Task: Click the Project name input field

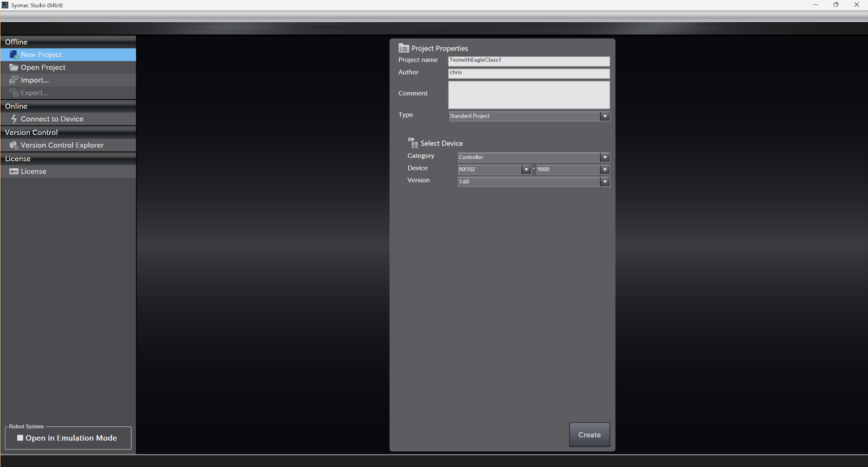Action: (x=529, y=61)
